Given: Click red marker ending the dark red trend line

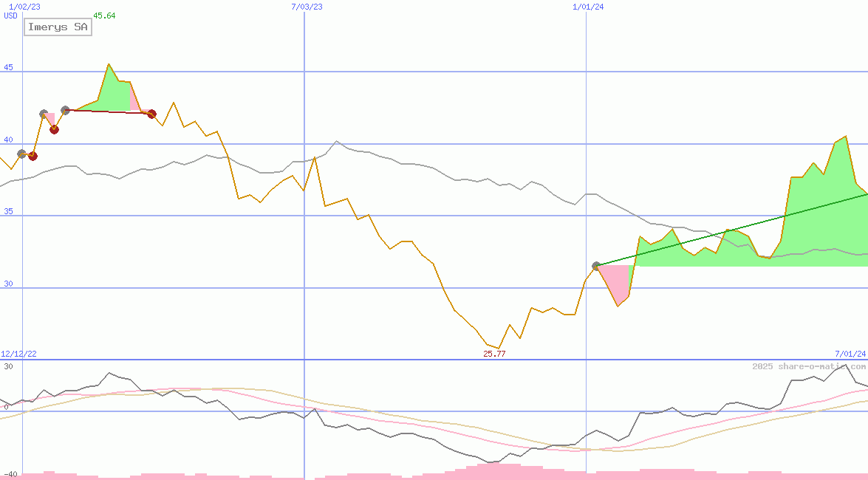Looking at the screenshot, I should click(x=151, y=114).
